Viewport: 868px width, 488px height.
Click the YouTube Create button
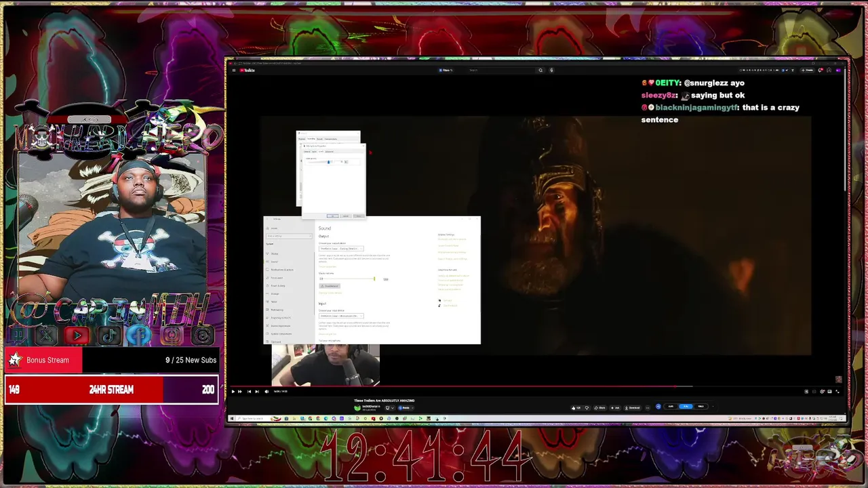tap(807, 70)
